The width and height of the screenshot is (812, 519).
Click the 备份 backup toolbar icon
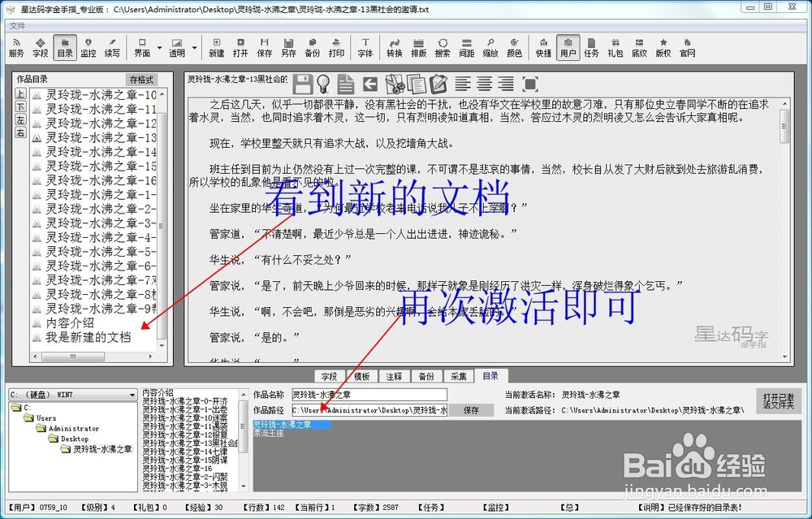[313, 48]
